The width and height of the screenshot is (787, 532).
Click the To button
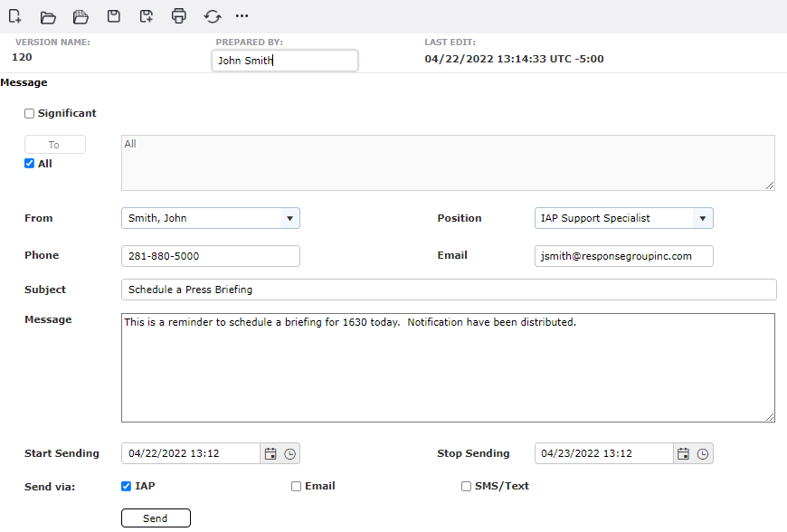[x=54, y=144]
